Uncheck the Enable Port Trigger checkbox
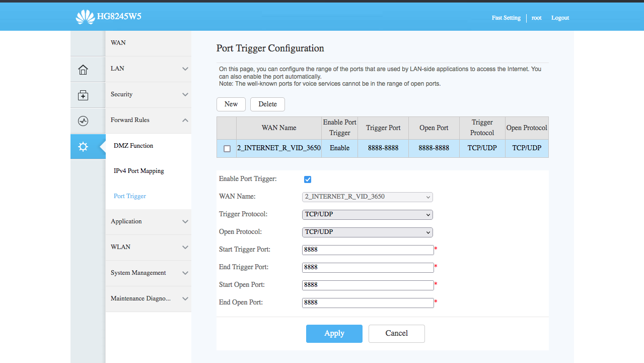This screenshot has height=363, width=644. tap(308, 179)
